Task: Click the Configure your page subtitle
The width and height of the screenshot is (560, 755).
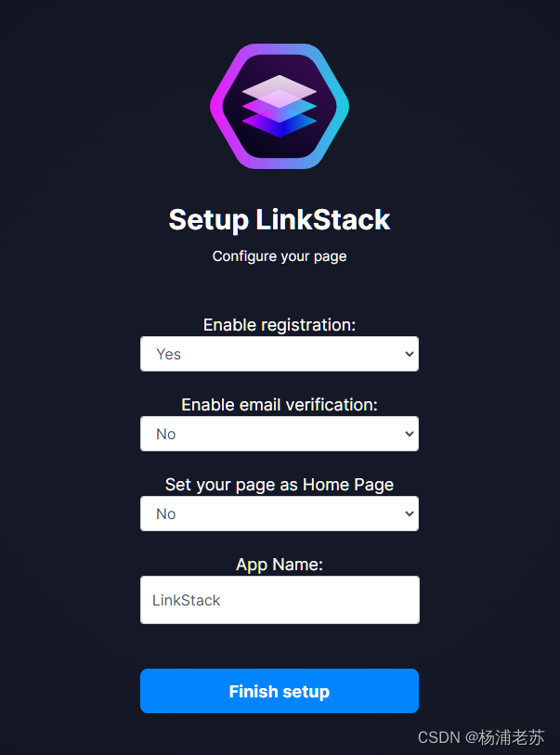Action: 279,255
